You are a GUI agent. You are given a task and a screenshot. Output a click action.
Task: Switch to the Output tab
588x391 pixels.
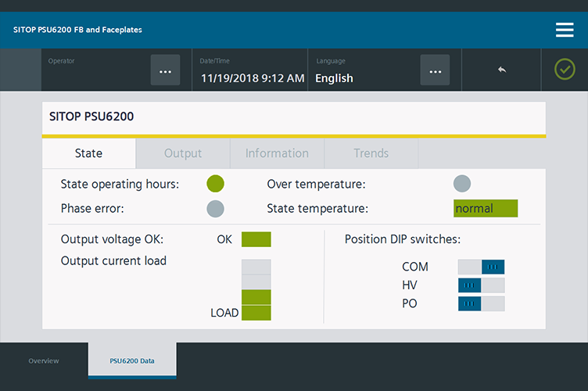[183, 153]
